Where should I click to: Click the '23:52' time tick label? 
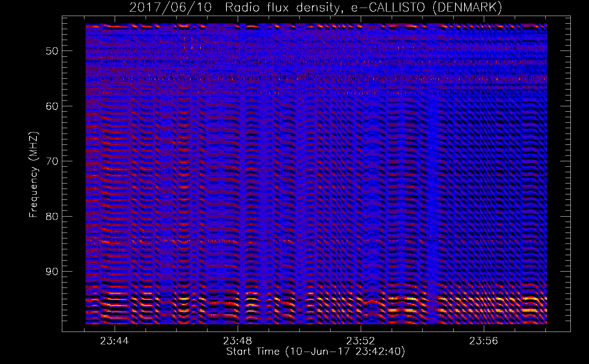pyautogui.click(x=360, y=341)
